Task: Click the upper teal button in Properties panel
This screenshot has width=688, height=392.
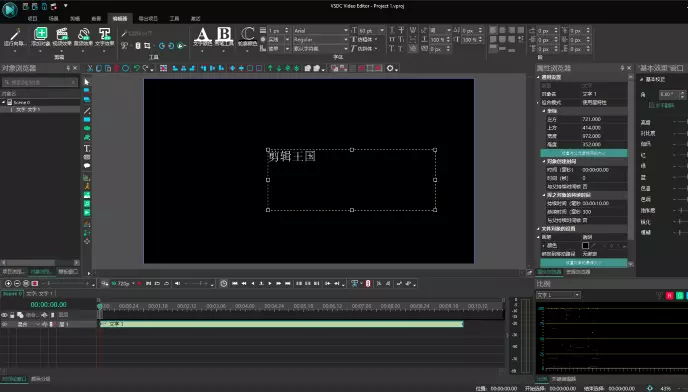Action: coord(584,153)
